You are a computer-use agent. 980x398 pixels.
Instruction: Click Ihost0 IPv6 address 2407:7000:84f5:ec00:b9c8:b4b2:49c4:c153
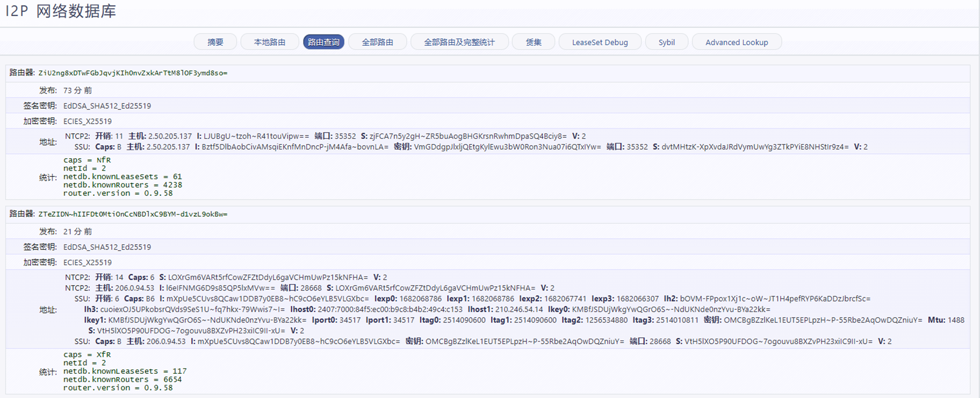[x=390, y=309]
